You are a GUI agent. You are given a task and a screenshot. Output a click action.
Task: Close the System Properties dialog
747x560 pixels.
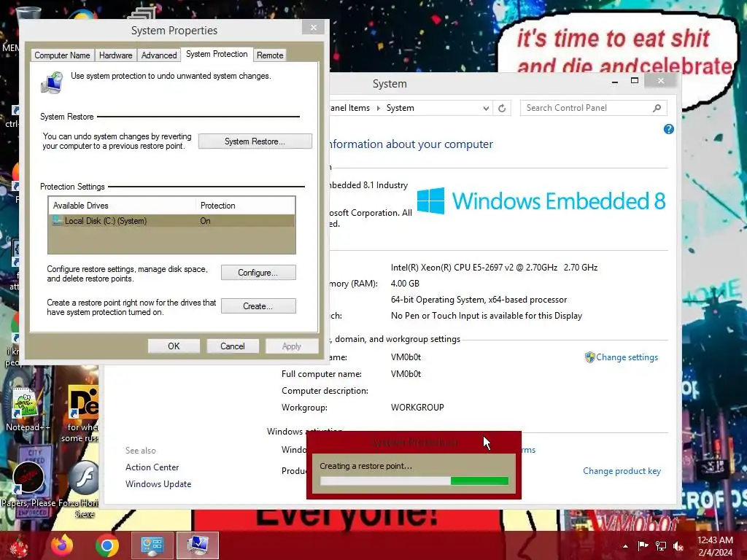(x=314, y=27)
